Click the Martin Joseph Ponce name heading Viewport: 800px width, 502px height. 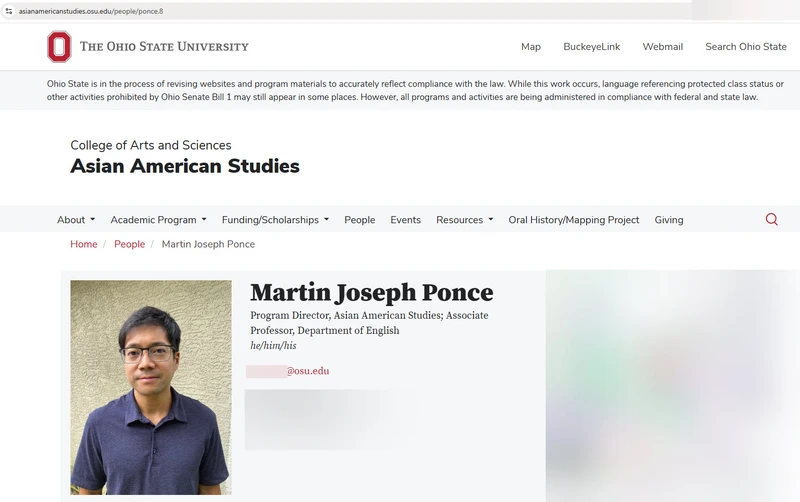tap(371, 293)
